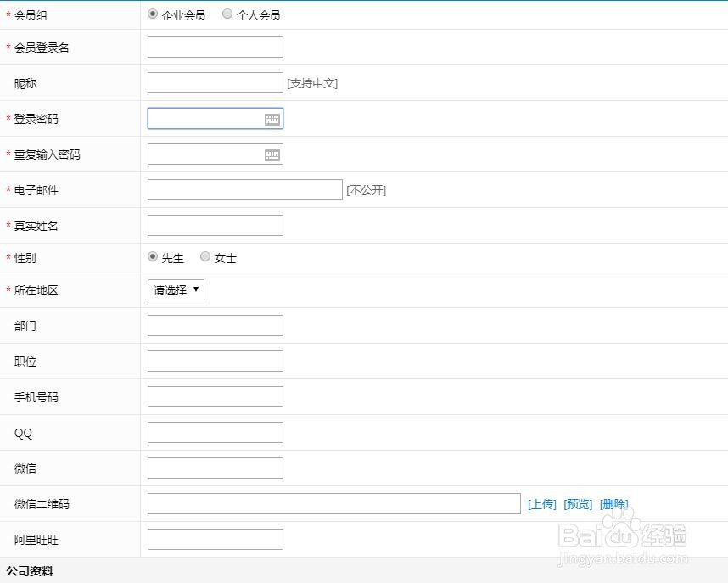Click keyboard icon in 登录密码 field

coord(272,120)
